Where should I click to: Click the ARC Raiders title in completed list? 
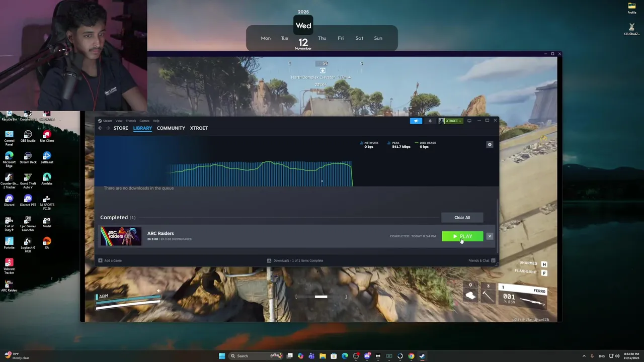click(x=160, y=233)
